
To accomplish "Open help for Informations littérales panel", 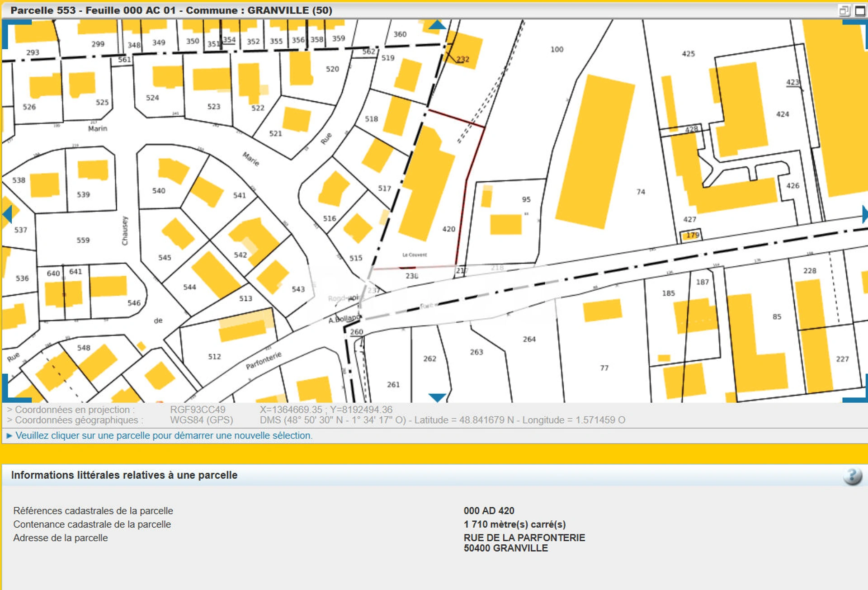I will coord(852,476).
